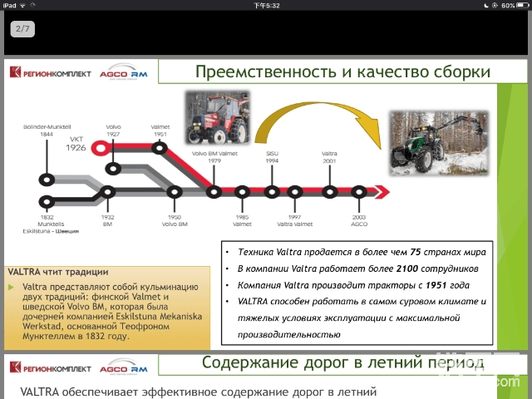Click the Volvo BM Valmet 1979 node

214,192
